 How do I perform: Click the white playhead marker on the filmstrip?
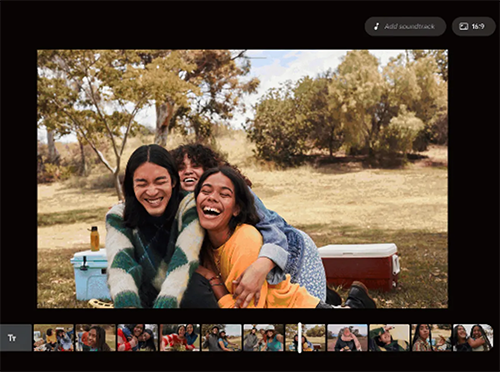point(300,338)
